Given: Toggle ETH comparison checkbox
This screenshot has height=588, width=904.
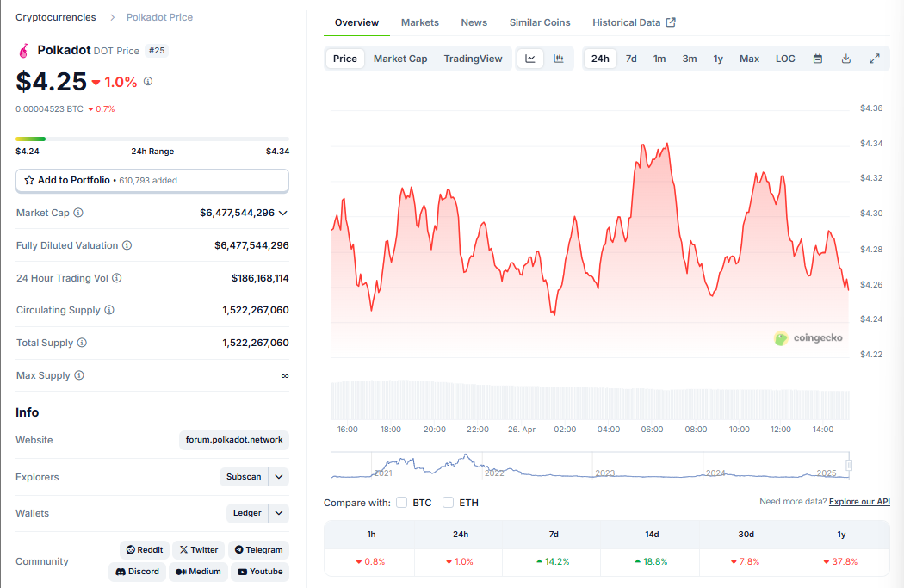Looking at the screenshot, I should pyautogui.click(x=448, y=503).
